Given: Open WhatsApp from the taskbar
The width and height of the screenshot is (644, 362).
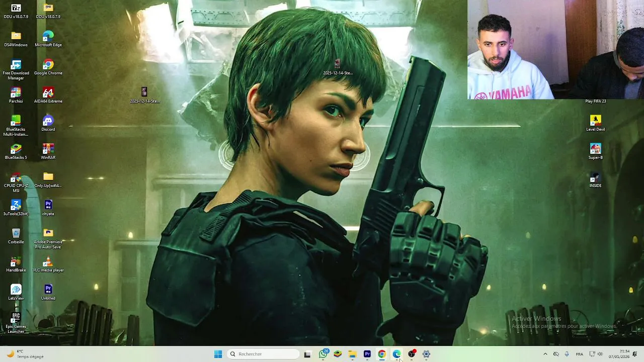Looking at the screenshot, I should (x=323, y=354).
